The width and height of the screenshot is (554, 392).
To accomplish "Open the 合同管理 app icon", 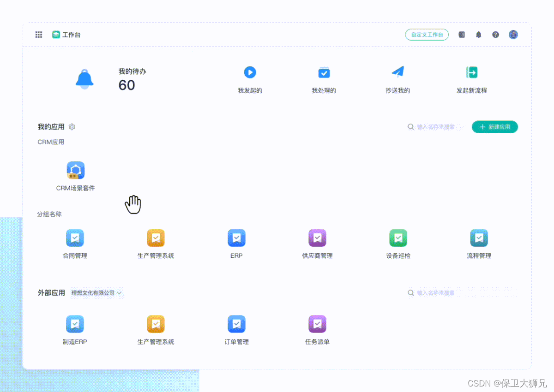I will [x=75, y=238].
